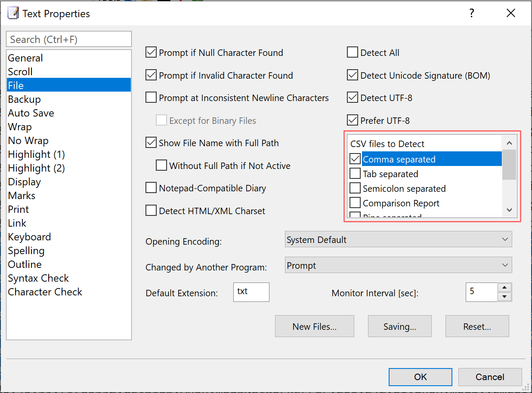Select Backup in the category list

(69, 99)
